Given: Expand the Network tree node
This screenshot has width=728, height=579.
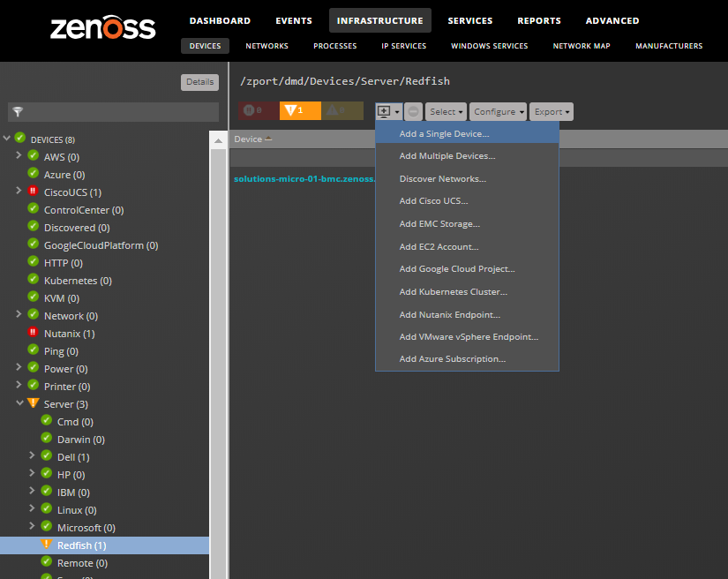Looking at the screenshot, I should [x=19, y=314].
